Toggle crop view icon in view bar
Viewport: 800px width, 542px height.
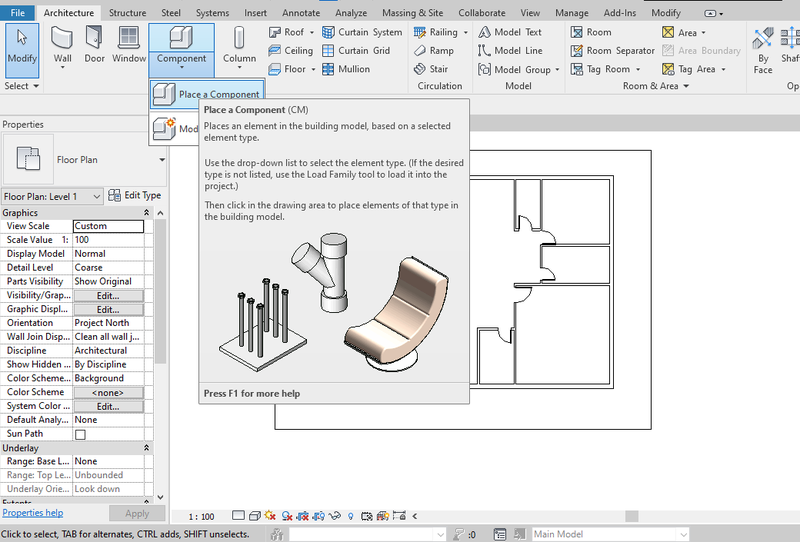click(303, 516)
